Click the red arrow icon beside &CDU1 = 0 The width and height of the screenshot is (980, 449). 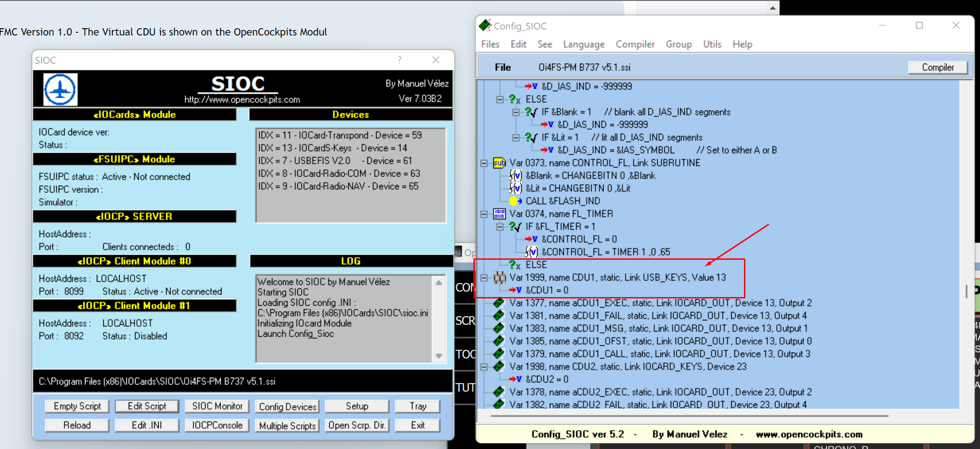[515, 290]
